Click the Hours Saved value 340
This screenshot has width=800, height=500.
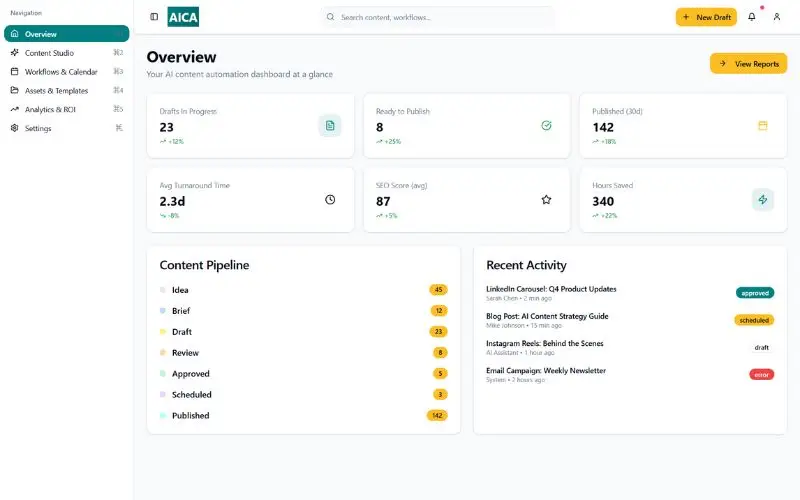603,201
